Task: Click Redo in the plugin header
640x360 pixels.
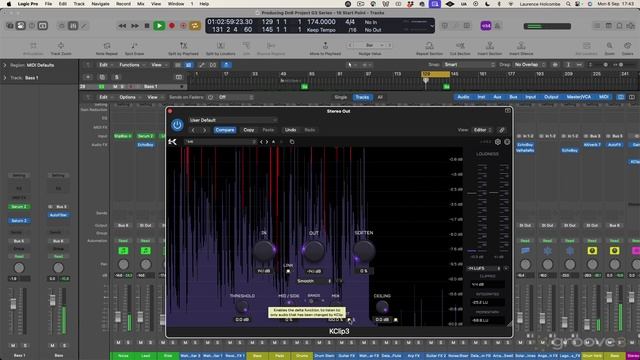Action: click(310, 130)
